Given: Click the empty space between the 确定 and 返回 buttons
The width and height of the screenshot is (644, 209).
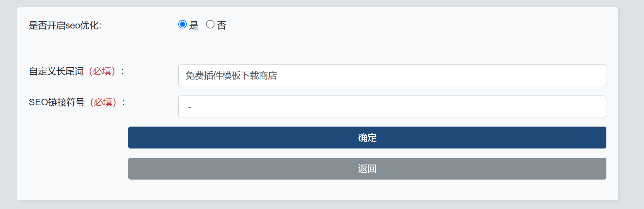Looking at the screenshot, I should click(367, 153).
